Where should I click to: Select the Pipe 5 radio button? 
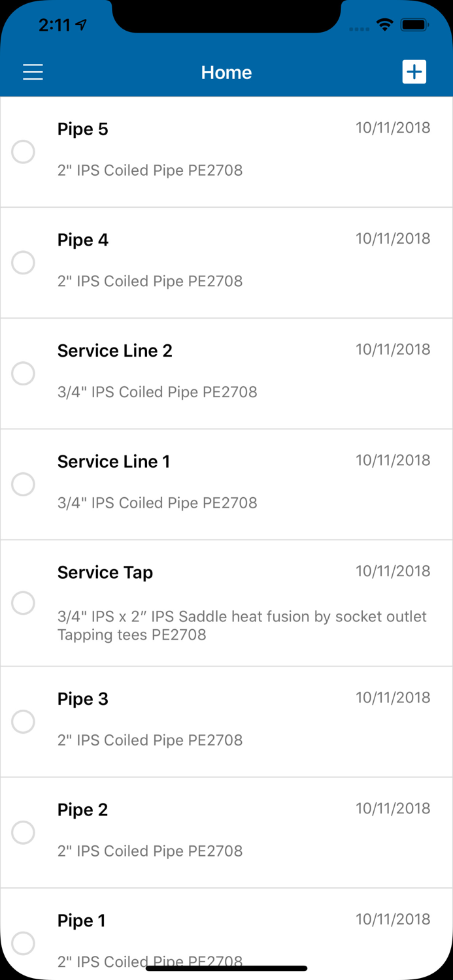(24, 152)
